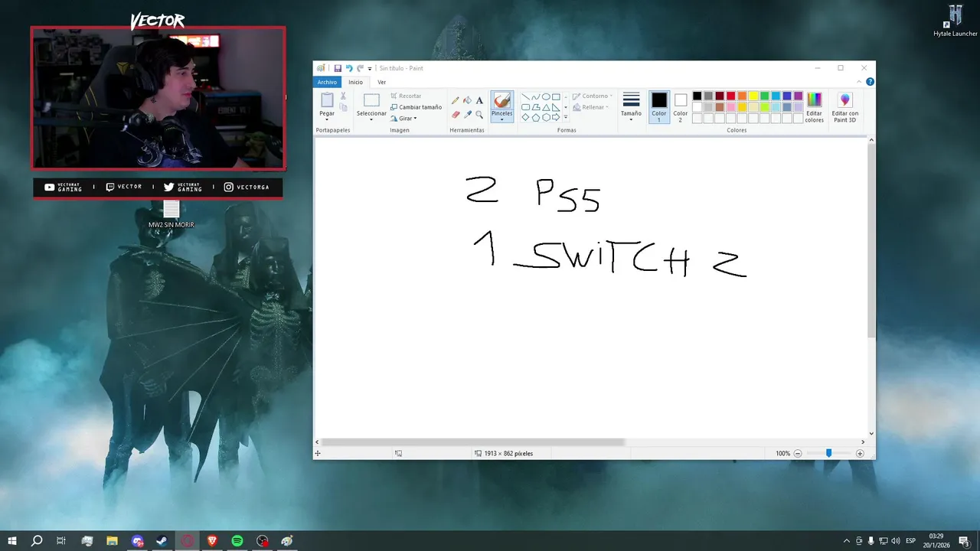The height and width of the screenshot is (551, 980).
Task: Click the taskbar clock showing 03:29
Action: click(x=936, y=541)
